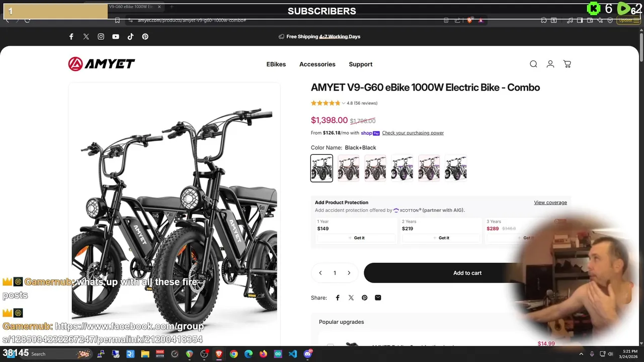Open Discord from taskbar
The image size is (644, 362).
point(308,354)
